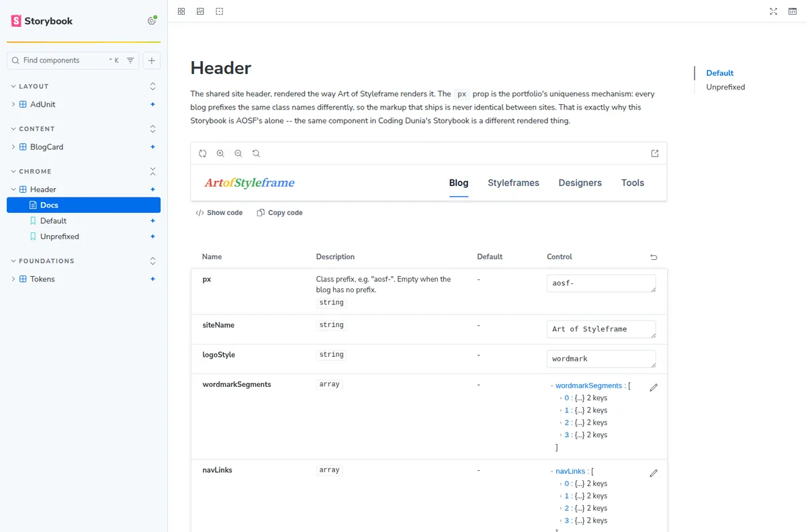Collapse the wordmarkSegments array node

(x=552, y=386)
